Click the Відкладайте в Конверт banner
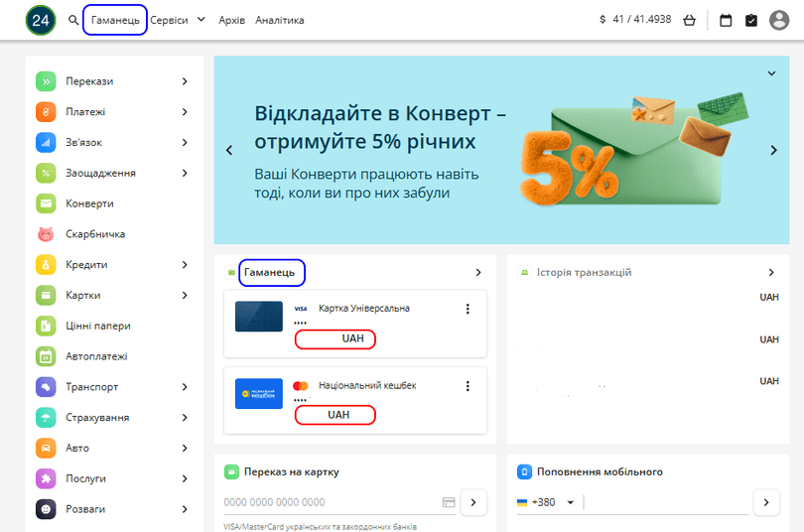The image size is (804, 532). click(501, 150)
